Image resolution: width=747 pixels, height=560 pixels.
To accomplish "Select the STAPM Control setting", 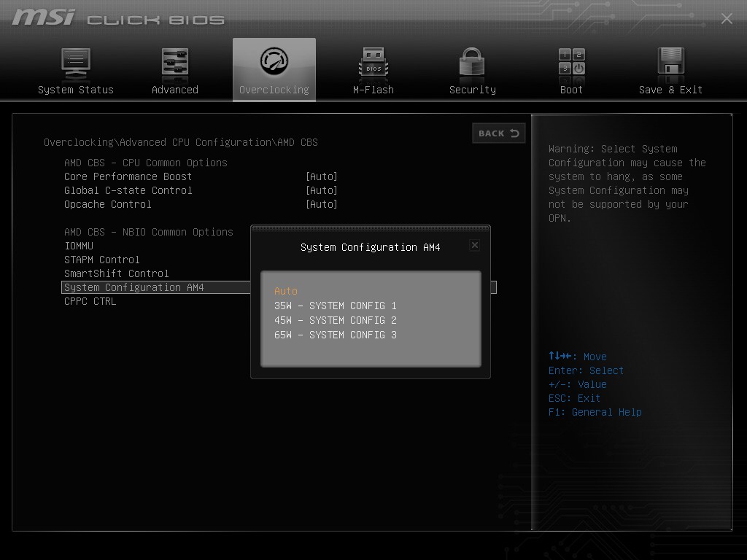I will click(102, 260).
